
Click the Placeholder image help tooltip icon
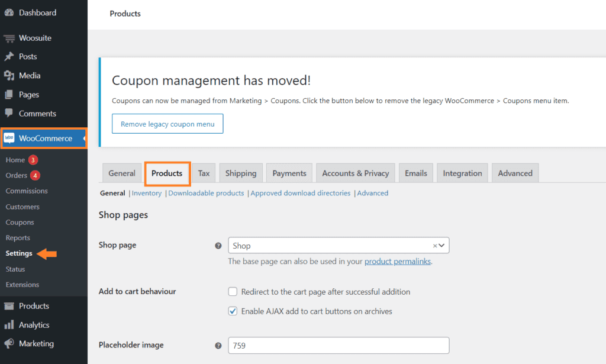point(218,346)
